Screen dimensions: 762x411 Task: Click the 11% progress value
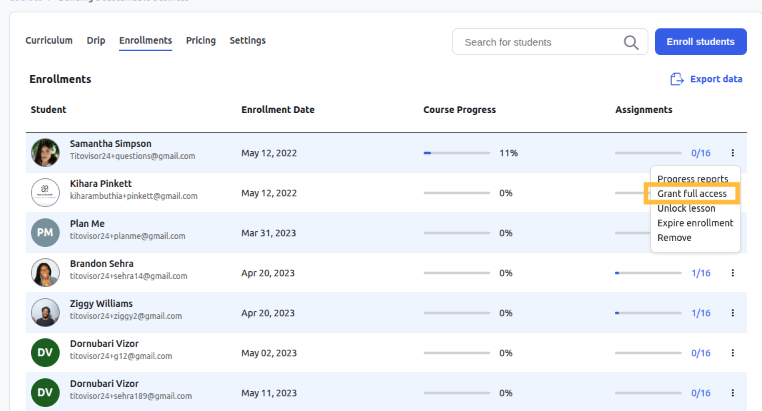(x=508, y=153)
